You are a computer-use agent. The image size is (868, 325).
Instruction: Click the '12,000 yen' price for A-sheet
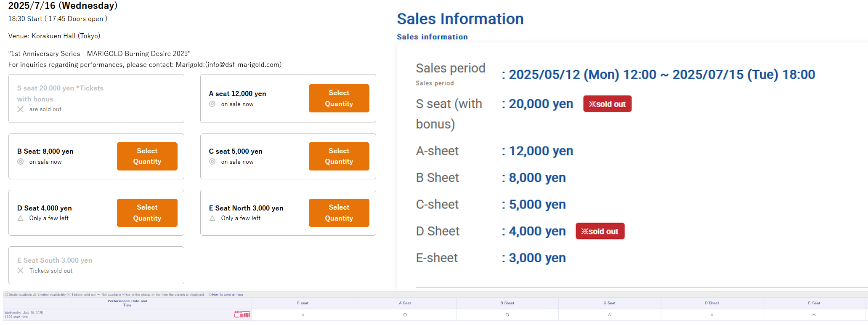tap(541, 151)
